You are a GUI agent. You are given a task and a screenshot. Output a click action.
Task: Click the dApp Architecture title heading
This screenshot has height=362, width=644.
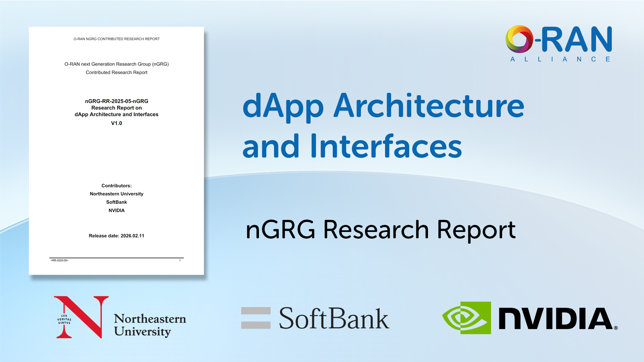point(383,106)
